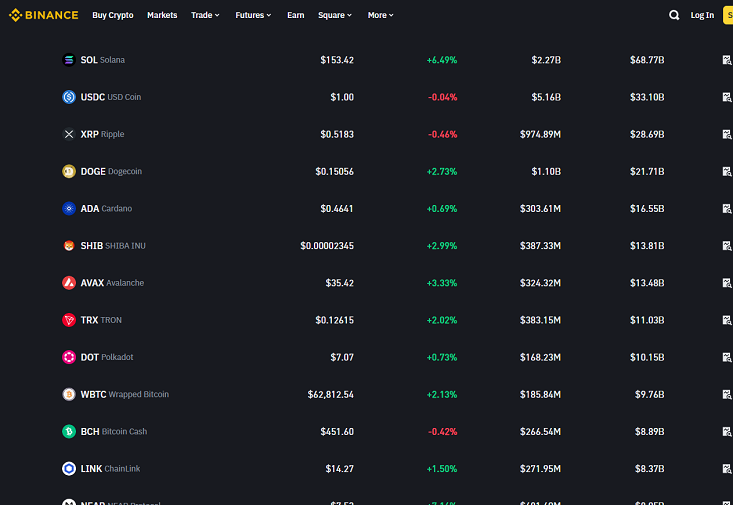The image size is (733, 505).
Task: Expand the Trade dropdown menu
Action: click(x=205, y=15)
